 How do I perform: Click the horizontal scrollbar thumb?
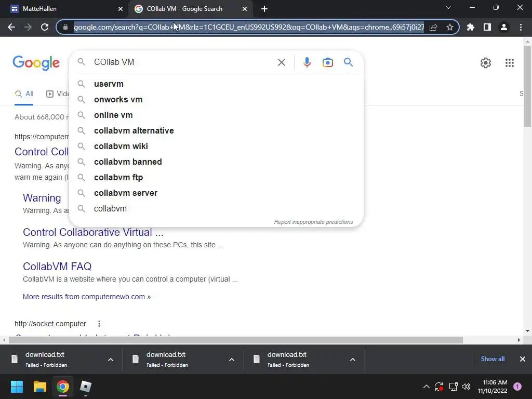tap(235, 340)
